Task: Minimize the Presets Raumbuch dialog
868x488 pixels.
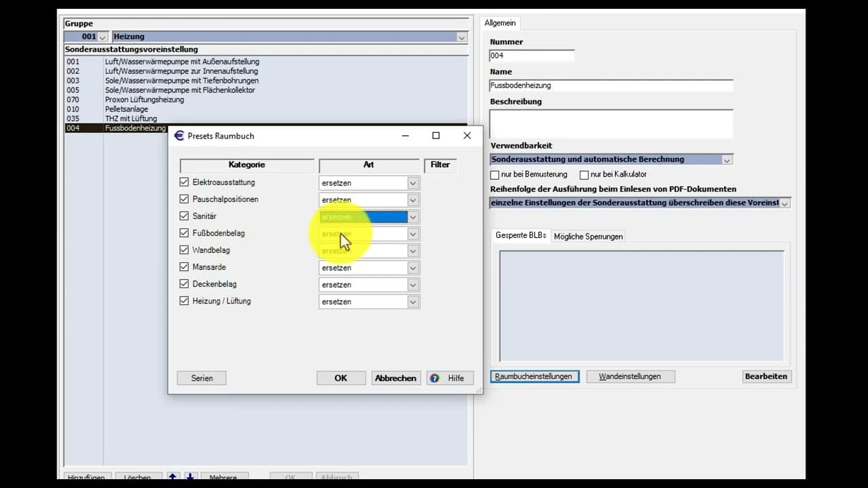Action: click(406, 136)
